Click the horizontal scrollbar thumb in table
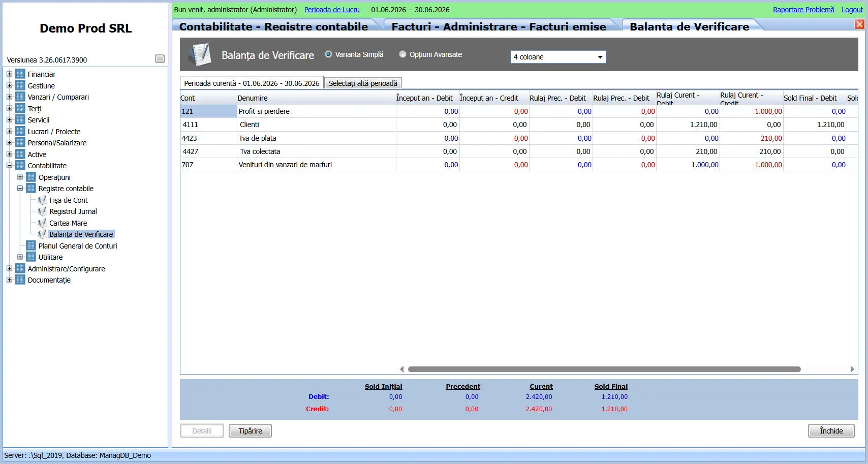 [604, 369]
